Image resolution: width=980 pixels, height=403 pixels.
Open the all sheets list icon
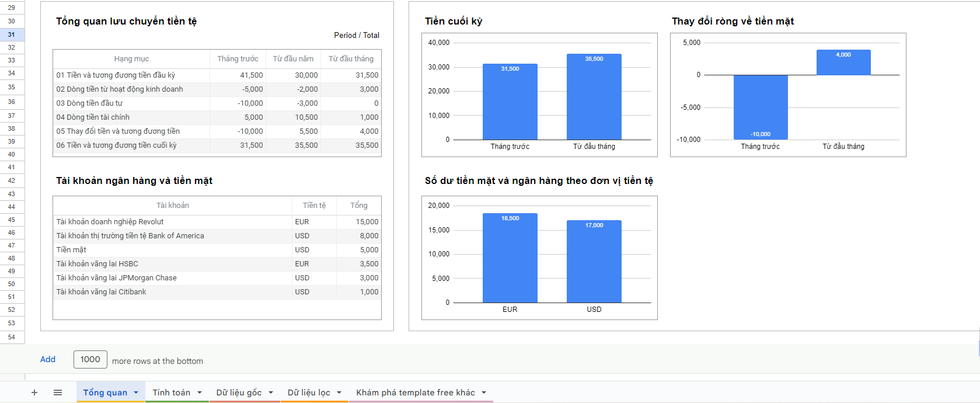pos(58,392)
